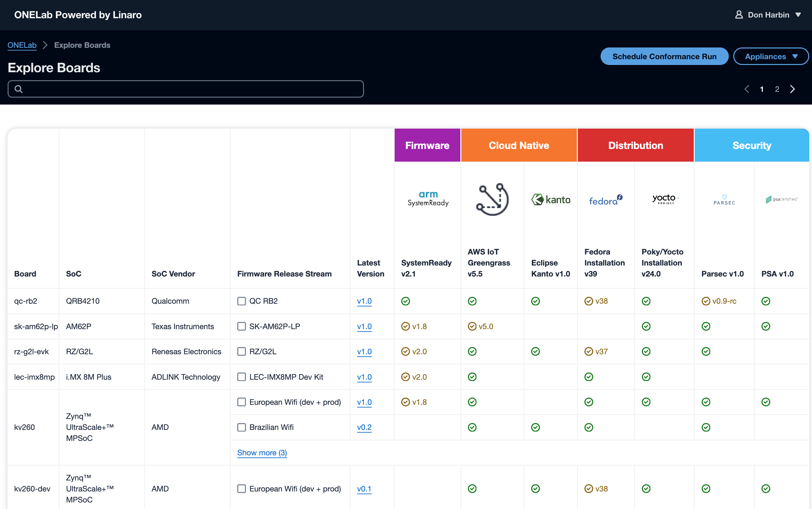Open Brazilian Wifi v0.2 version link
Screen dimensions: 812x509
point(364,427)
